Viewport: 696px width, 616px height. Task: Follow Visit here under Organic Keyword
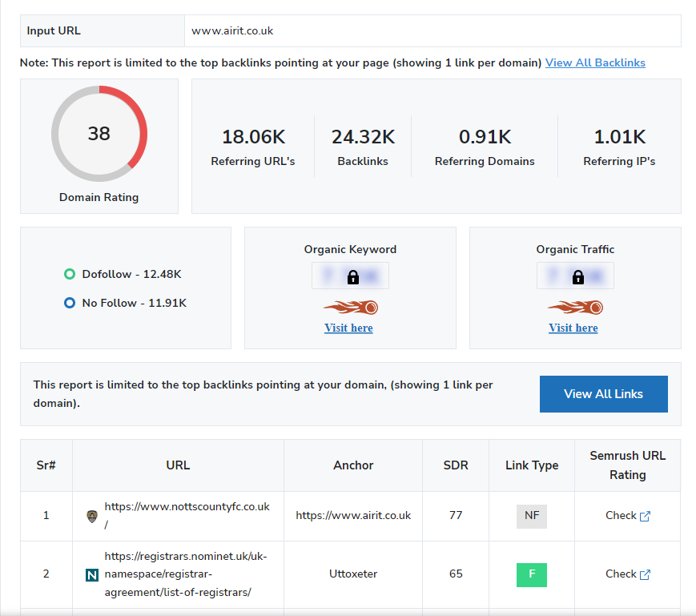pyautogui.click(x=348, y=328)
